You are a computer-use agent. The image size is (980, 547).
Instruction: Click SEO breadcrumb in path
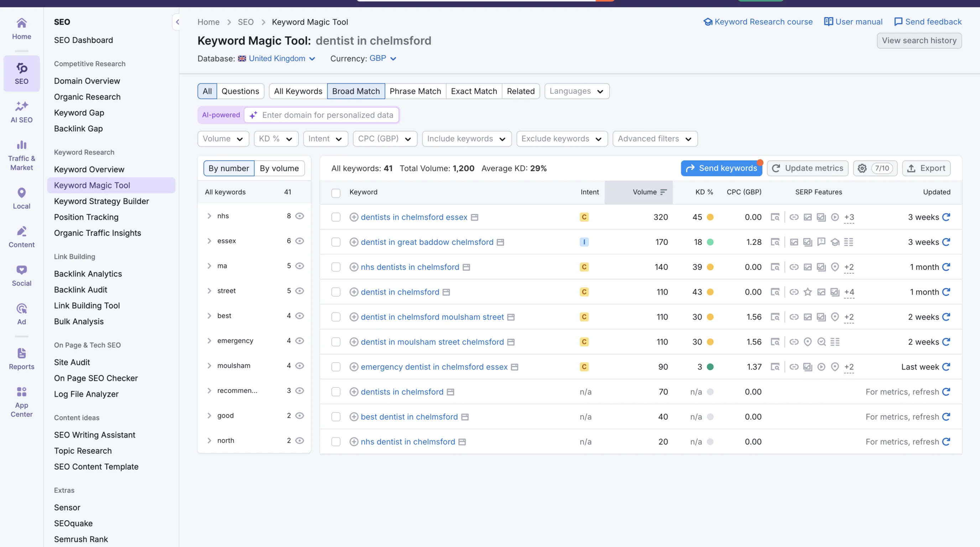245,22
